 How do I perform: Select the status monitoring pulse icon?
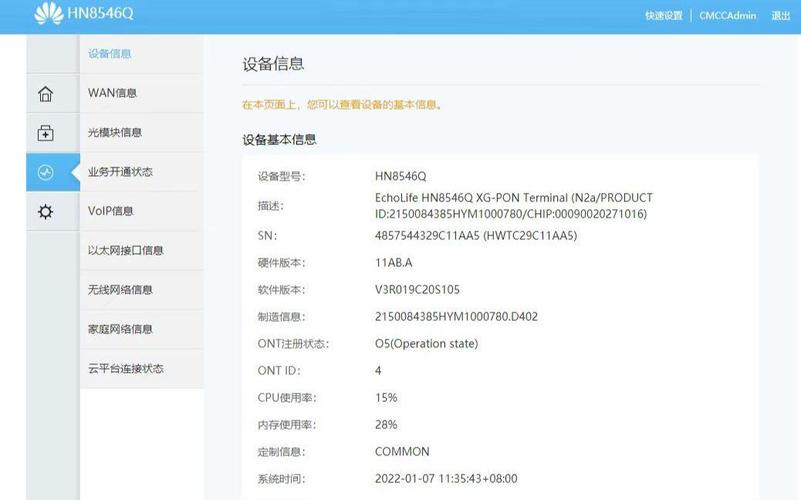[x=45, y=172]
